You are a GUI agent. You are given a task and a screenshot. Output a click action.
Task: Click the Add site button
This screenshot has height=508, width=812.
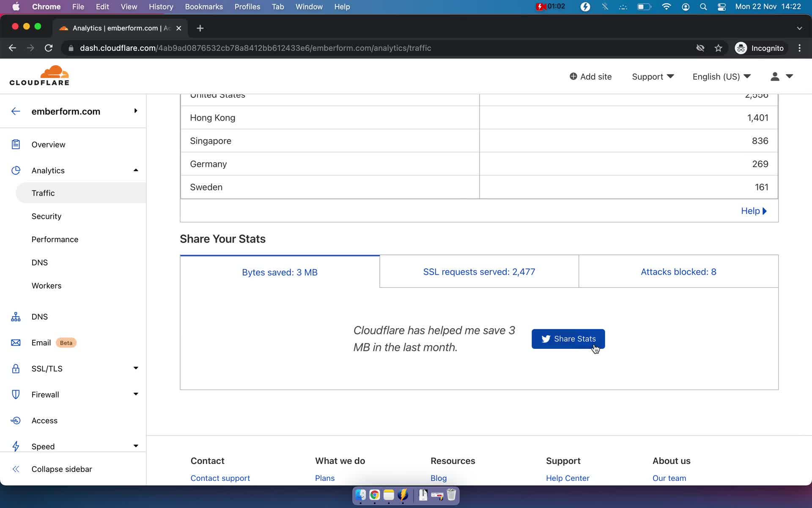pyautogui.click(x=590, y=77)
